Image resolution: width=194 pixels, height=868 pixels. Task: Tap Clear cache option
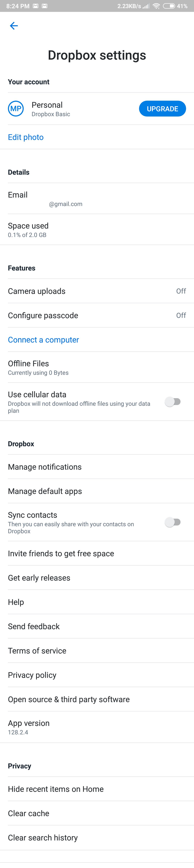pyautogui.click(x=97, y=813)
